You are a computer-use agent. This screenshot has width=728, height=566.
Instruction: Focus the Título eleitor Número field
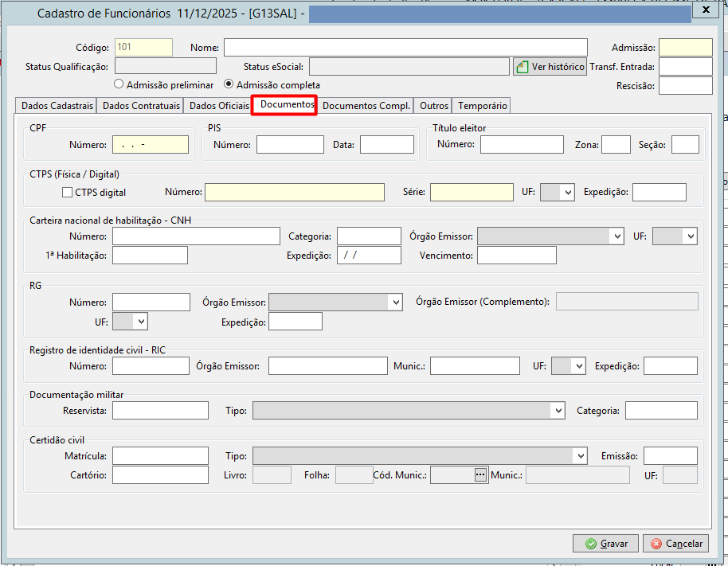[522, 144]
